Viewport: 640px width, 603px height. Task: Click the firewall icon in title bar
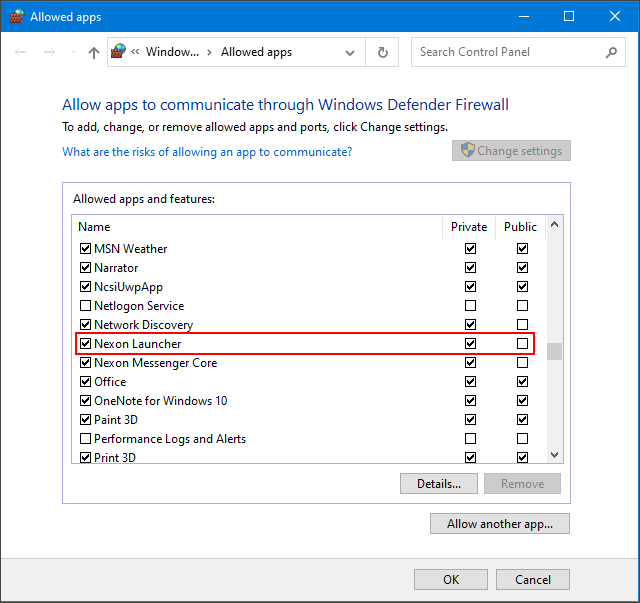click(x=16, y=17)
